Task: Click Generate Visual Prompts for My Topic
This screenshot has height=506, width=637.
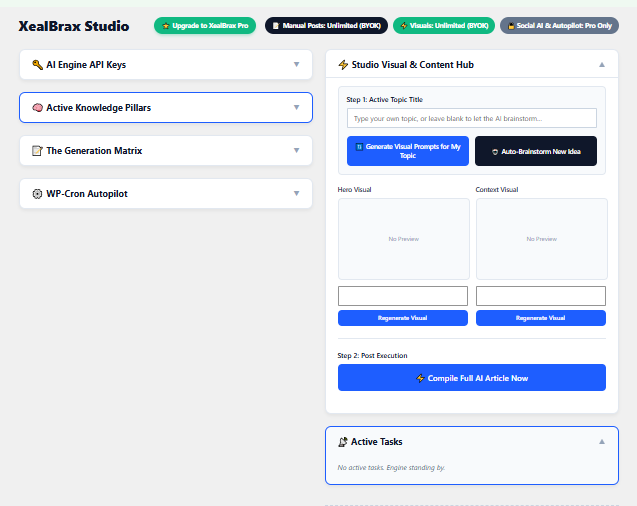Action: point(408,151)
